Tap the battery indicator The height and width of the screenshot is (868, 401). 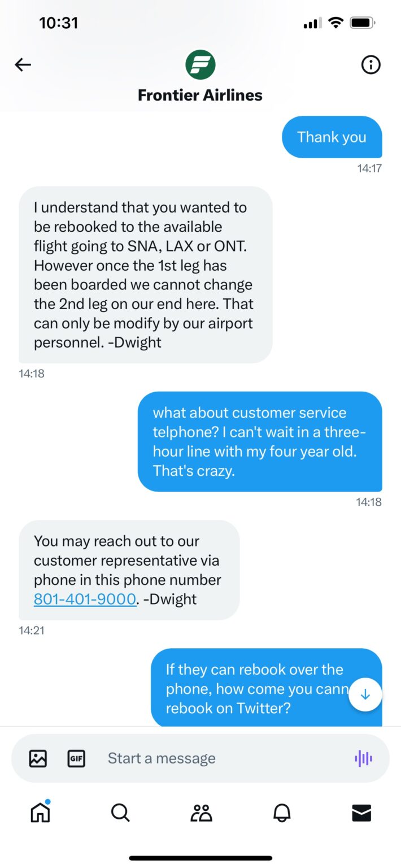(x=363, y=23)
